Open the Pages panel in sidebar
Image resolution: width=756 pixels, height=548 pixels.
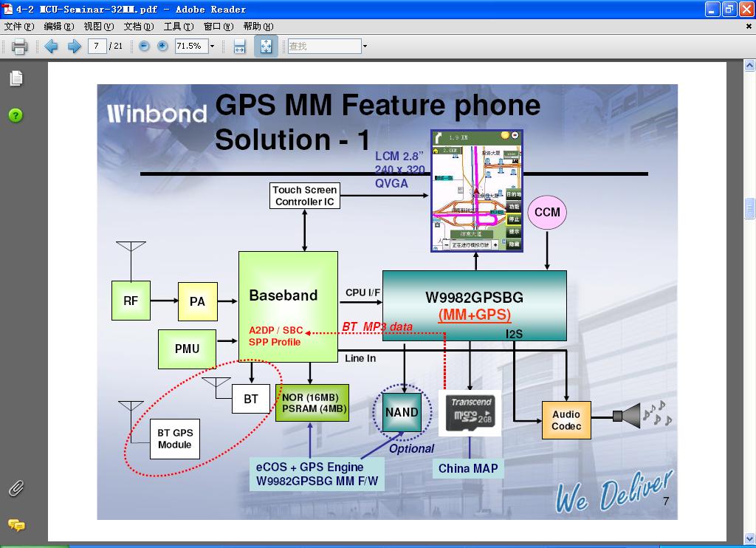pos(16,78)
